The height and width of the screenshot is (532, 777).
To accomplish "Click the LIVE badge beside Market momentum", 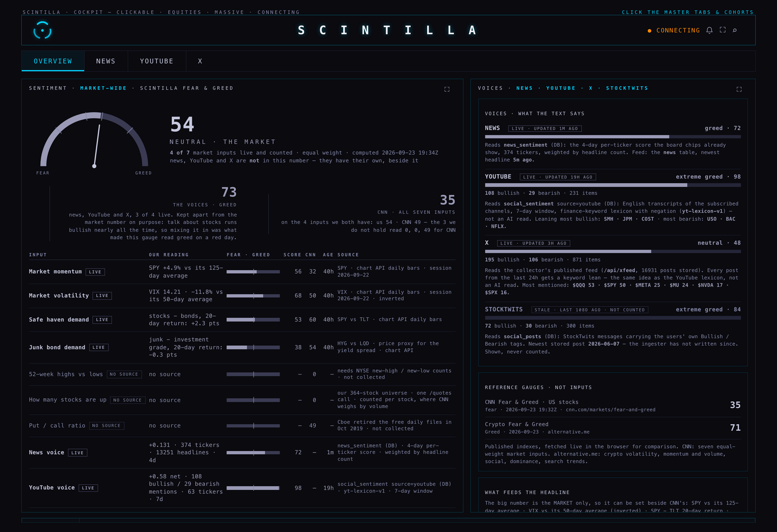I will [95, 272].
